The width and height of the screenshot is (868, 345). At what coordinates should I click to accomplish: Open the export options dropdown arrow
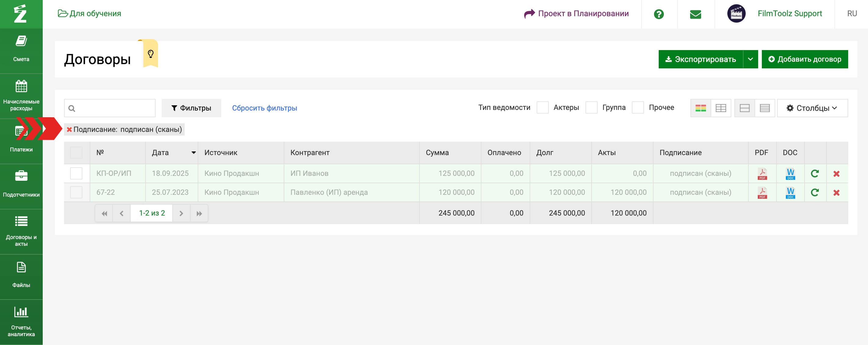point(750,59)
